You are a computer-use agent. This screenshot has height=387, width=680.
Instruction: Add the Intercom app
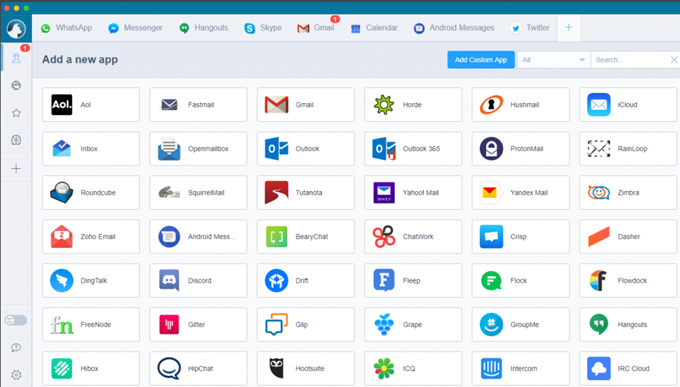[520, 368]
